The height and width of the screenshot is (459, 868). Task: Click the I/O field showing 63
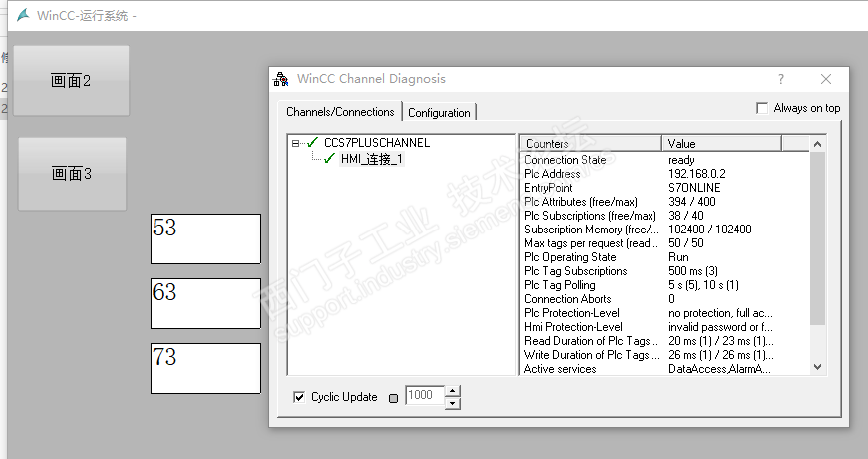(206, 303)
